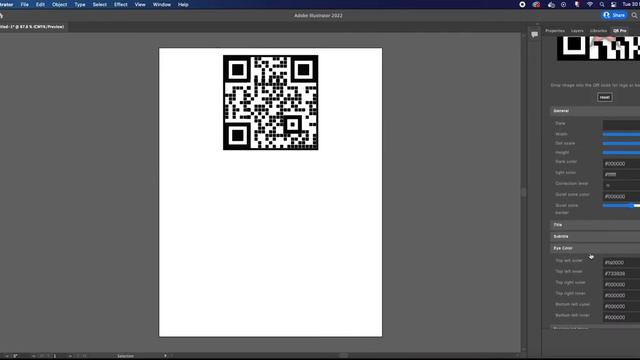640x360 pixels.
Task: Edit the Top left outer color field
Action: (x=621, y=262)
